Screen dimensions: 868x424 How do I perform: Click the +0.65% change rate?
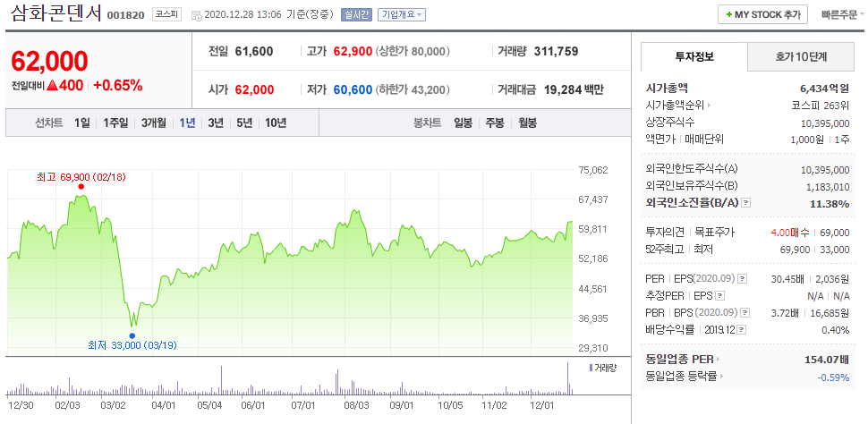coord(118,85)
